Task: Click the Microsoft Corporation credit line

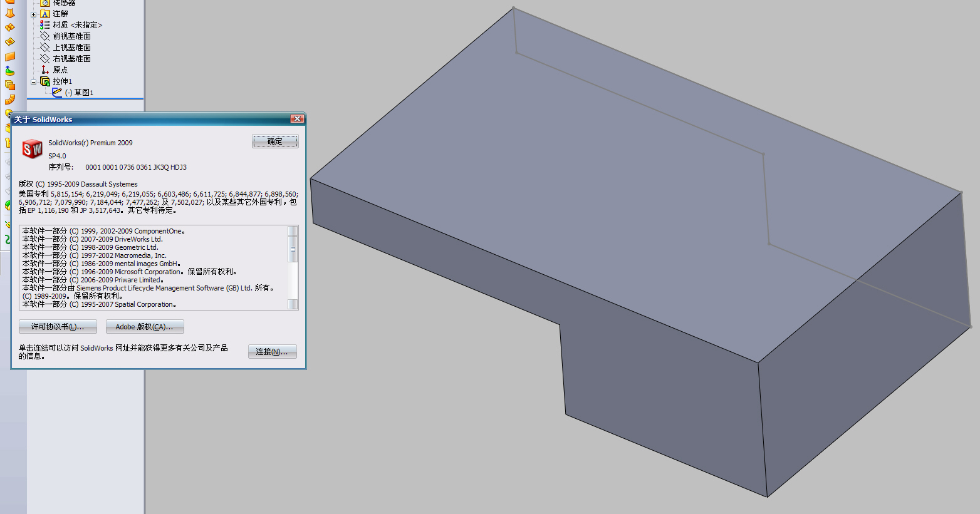Action: pos(130,272)
